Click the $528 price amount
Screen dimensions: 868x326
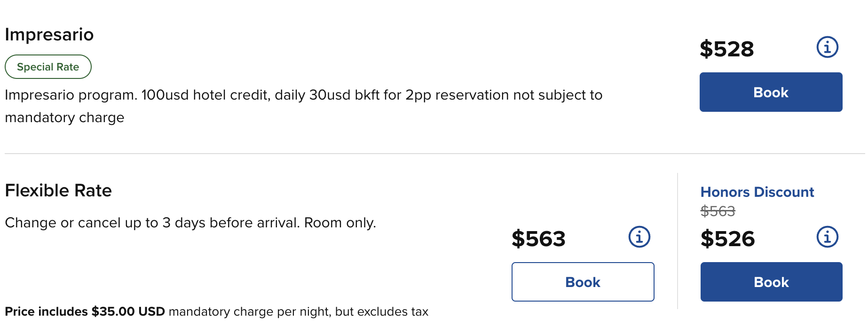(726, 49)
